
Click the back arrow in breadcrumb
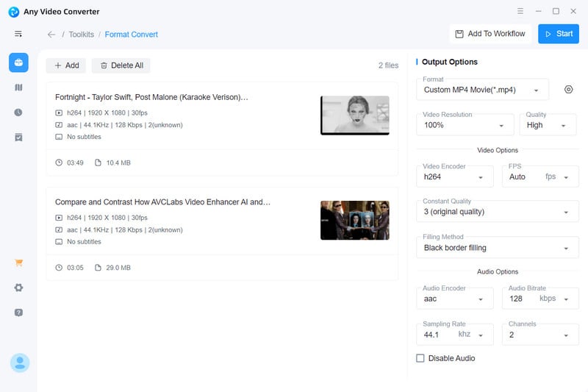51,35
